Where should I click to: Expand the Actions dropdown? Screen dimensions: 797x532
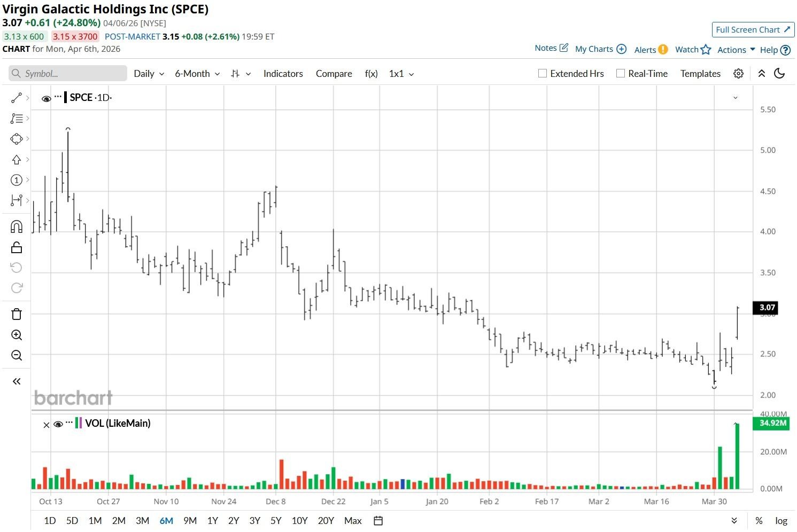(736, 50)
